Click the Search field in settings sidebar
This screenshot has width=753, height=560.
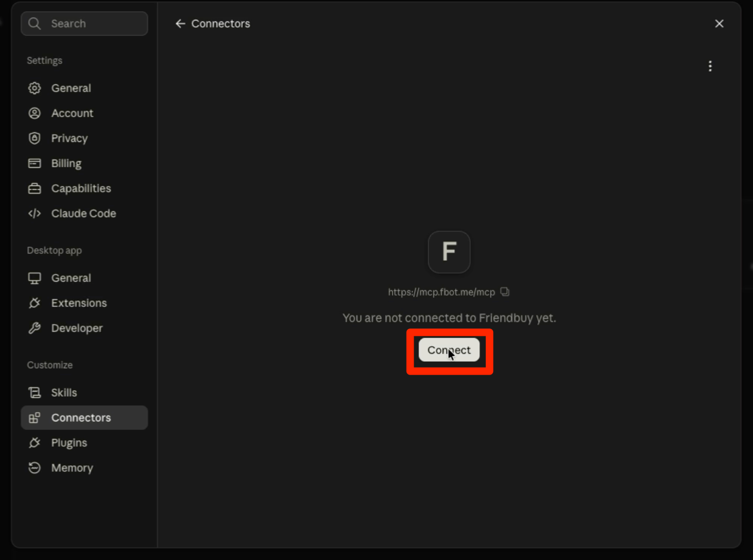point(84,24)
